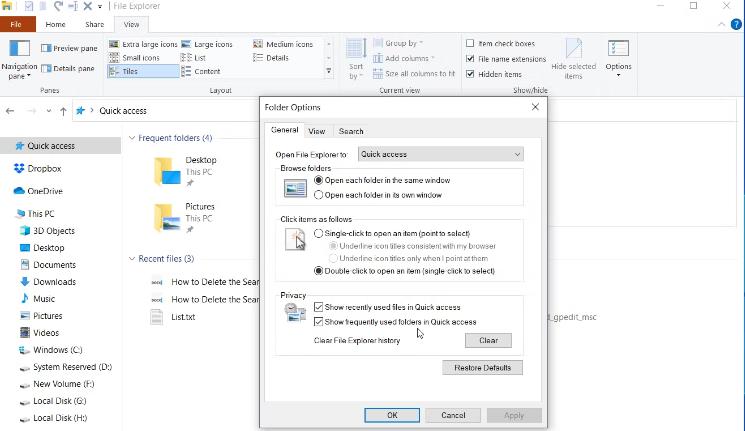The image size is (745, 431).
Task: Open recent locations dropdown arrow
Action: click(x=48, y=111)
